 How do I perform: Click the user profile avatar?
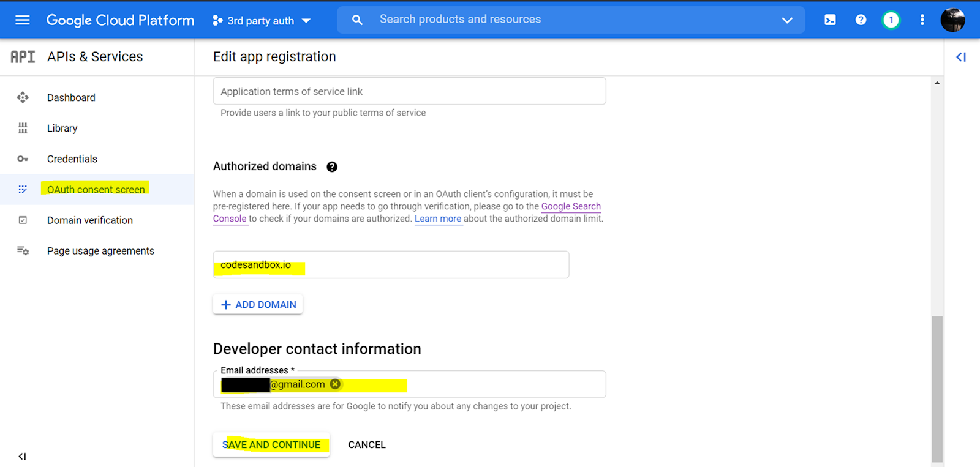[952, 20]
